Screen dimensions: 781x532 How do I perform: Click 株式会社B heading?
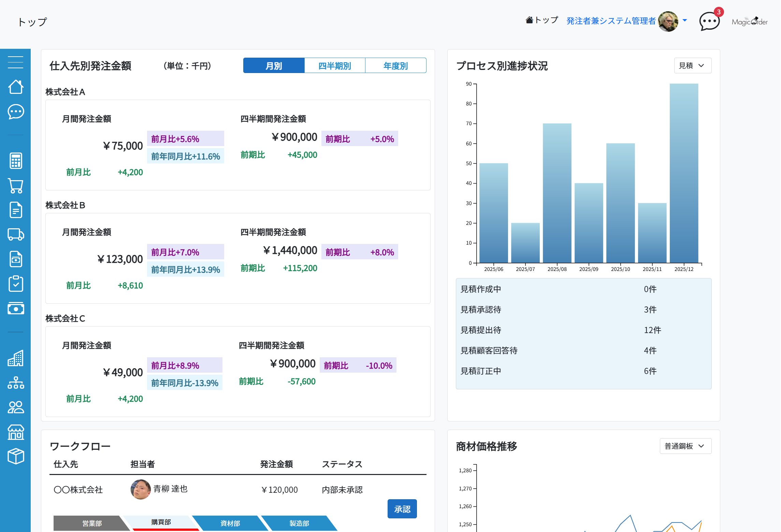pos(65,205)
